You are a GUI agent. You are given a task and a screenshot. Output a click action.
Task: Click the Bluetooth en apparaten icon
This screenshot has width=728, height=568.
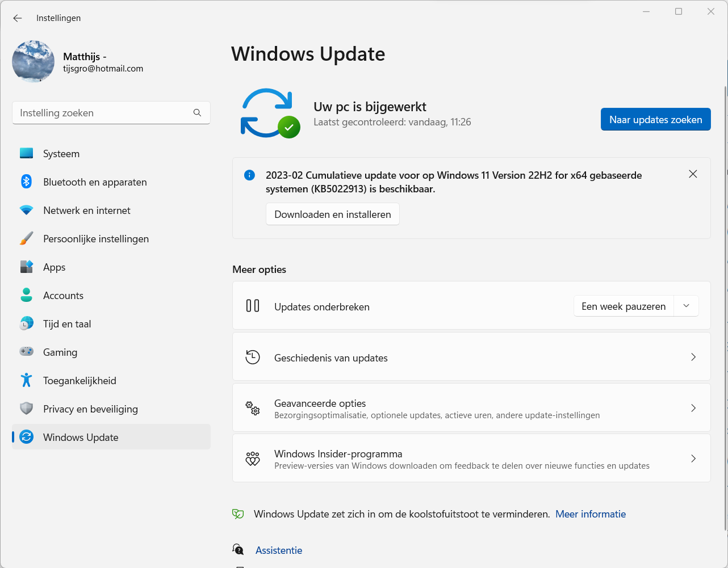tap(26, 182)
